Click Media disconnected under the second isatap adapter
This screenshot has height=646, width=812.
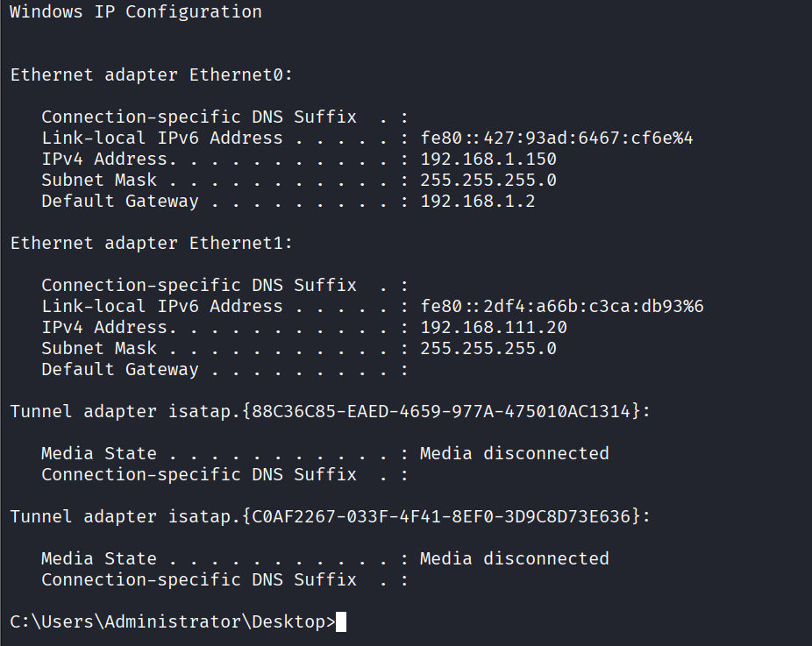(515, 558)
